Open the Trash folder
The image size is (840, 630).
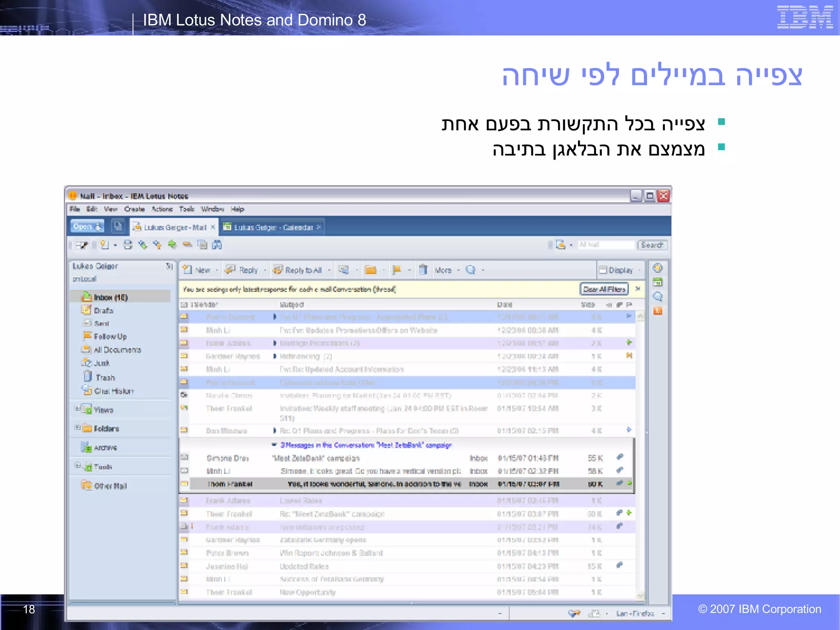coord(99,377)
